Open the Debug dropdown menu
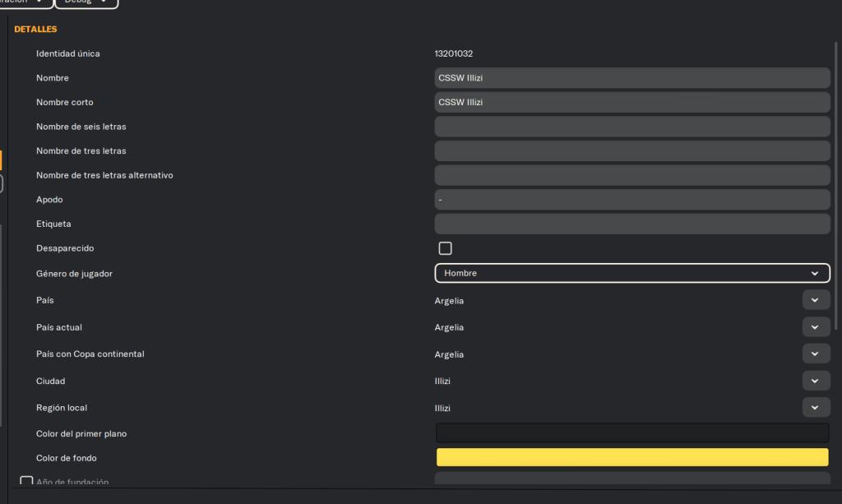842x504 pixels. coord(86,2)
